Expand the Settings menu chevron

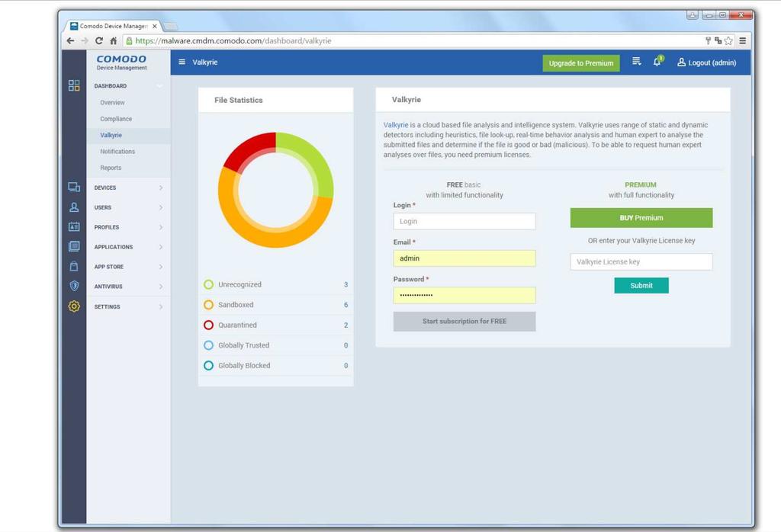tap(161, 306)
